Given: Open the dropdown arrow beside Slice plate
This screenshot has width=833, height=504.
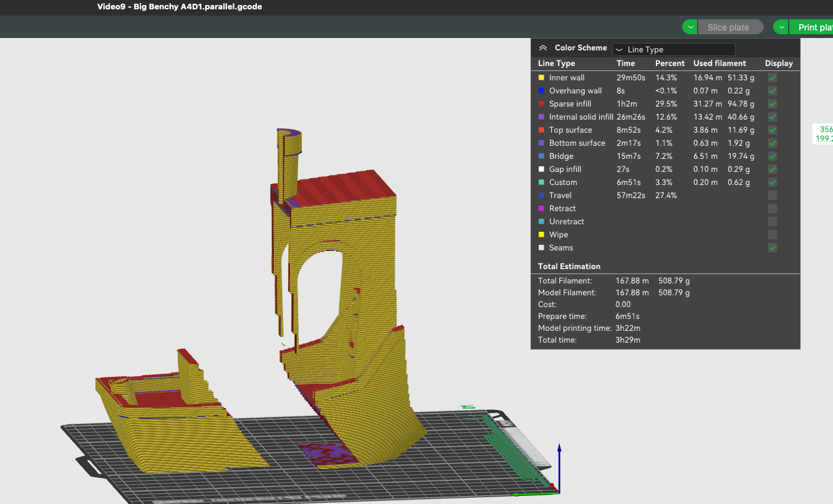Looking at the screenshot, I should (690, 27).
